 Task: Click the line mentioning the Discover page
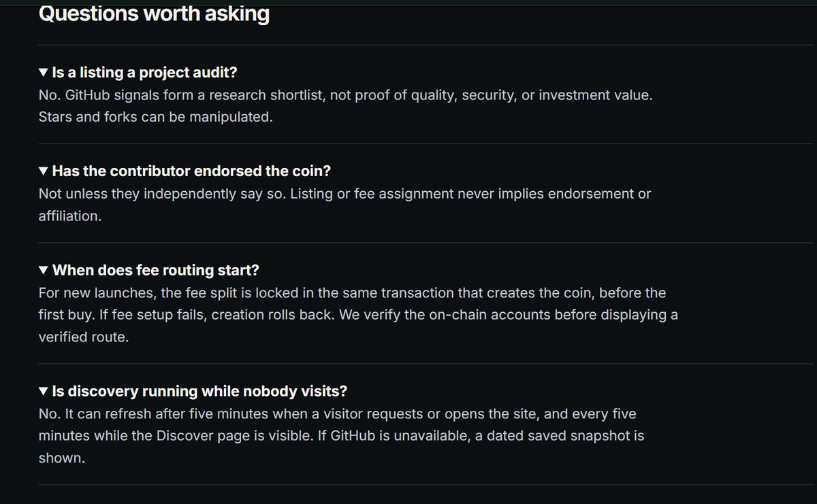[341, 435]
